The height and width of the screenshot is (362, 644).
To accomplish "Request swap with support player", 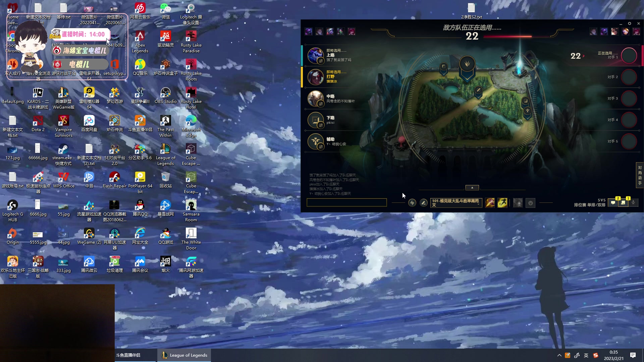I will [321, 146].
